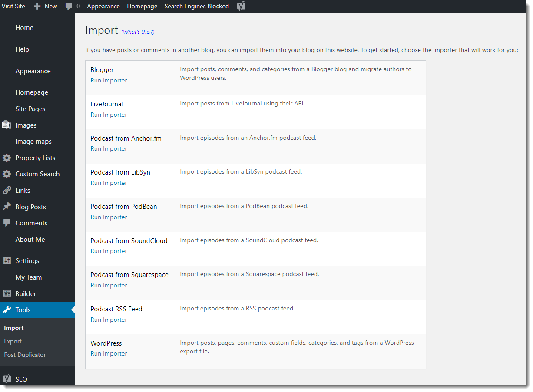Open Post Duplicator from Tools submenu
533x392 pixels.
click(25, 355)
